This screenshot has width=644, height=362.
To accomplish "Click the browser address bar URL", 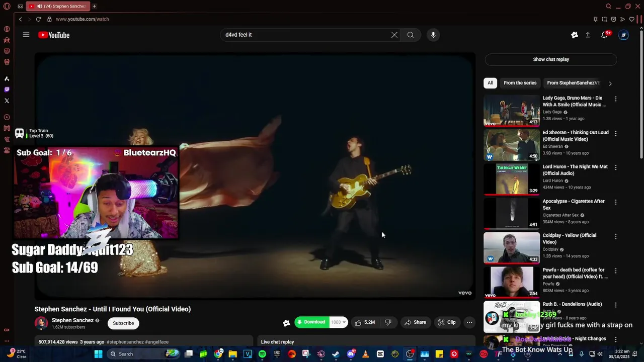I will (x=83, y=19).
